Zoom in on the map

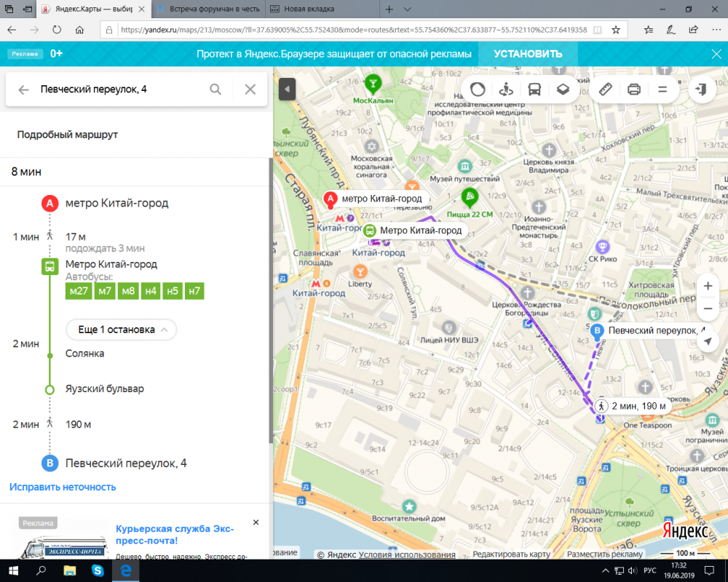[708, 286]
